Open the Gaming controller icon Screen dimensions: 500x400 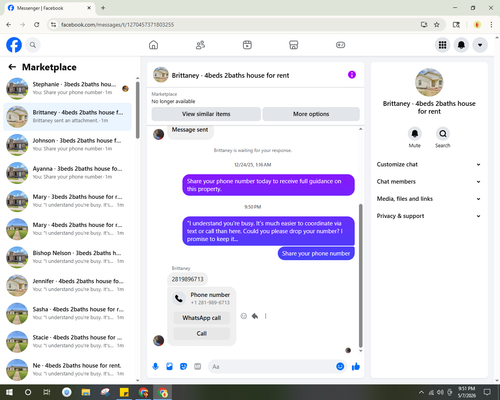coord(340,45)
